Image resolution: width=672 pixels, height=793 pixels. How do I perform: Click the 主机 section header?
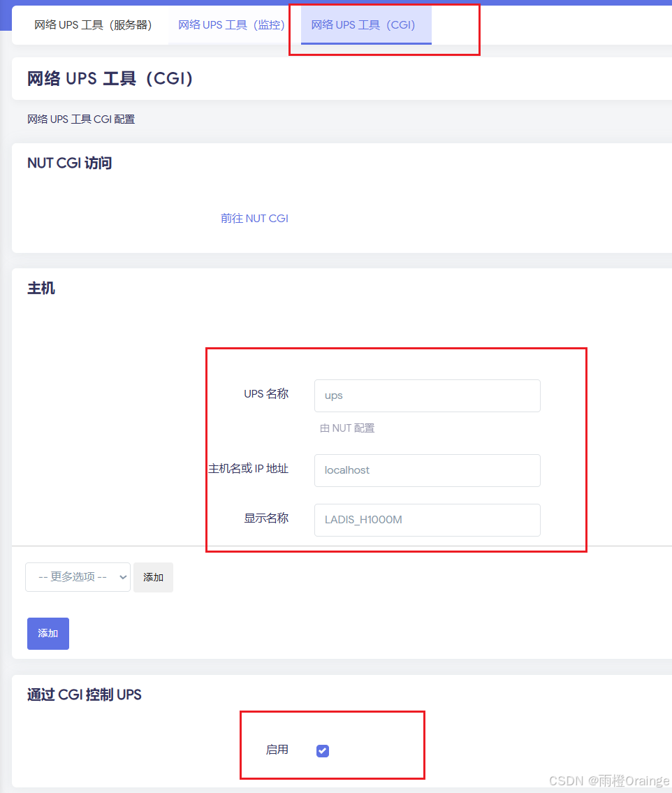[41, 289]
